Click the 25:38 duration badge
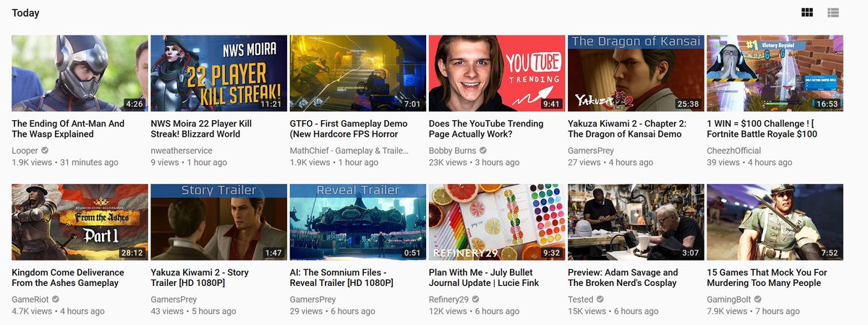 pos(688,104)
